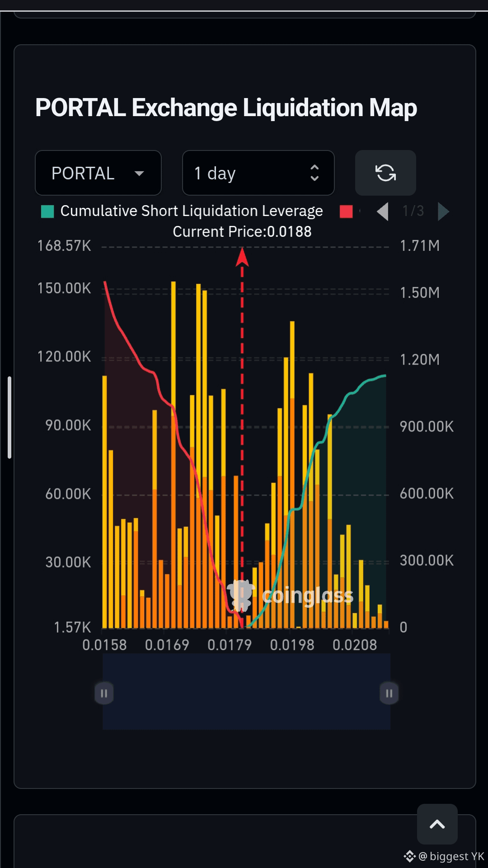Click the 60.00K left axis label
The image size is (488, 868).
click(68, 494)
